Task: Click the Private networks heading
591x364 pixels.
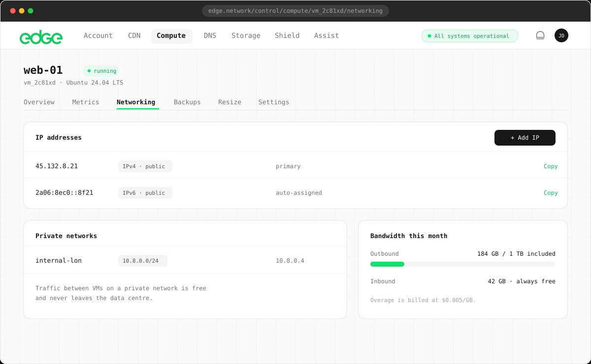Action: (x=66, y=236)
